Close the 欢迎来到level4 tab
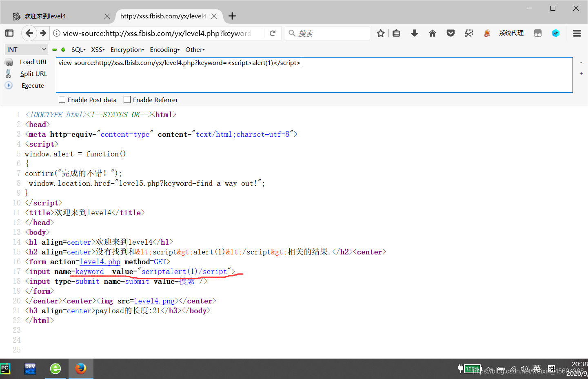Image resolution: width=588 pixels, height=379 pixels. coord(107,16)
